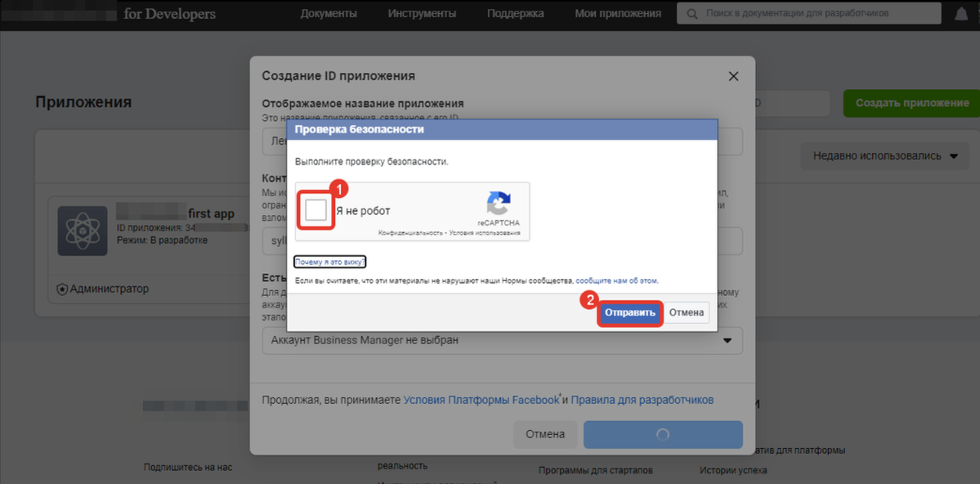Go to Поддержка in top navigation
This screenshot has height=484, width=980.
pos(515,14)
